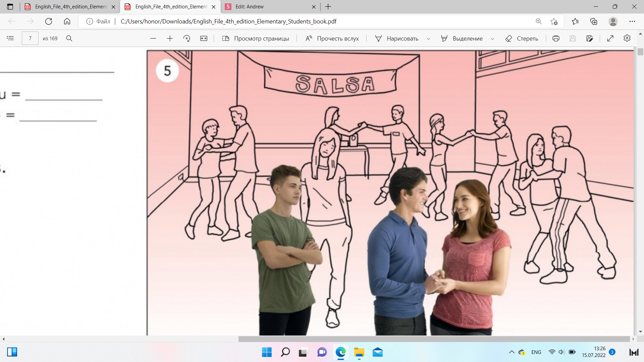The image size is (644, 362).
Task: Click the fit to width icon
Action: (204, 38)
